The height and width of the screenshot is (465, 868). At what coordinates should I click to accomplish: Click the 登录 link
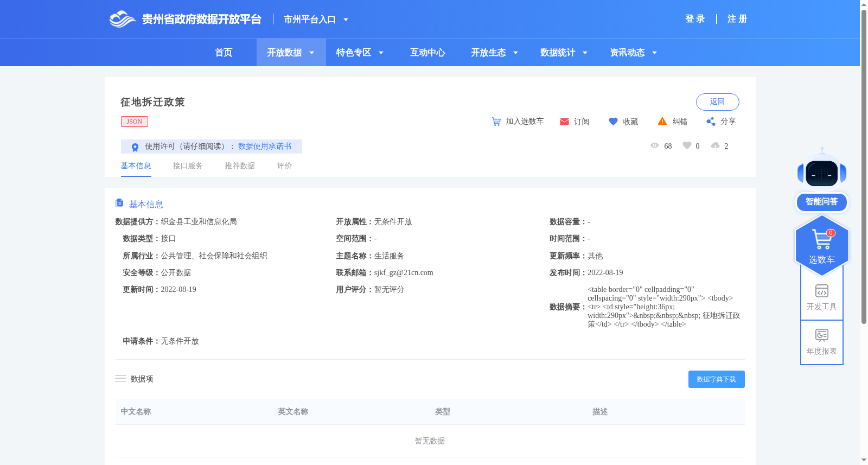click(695, 19)
